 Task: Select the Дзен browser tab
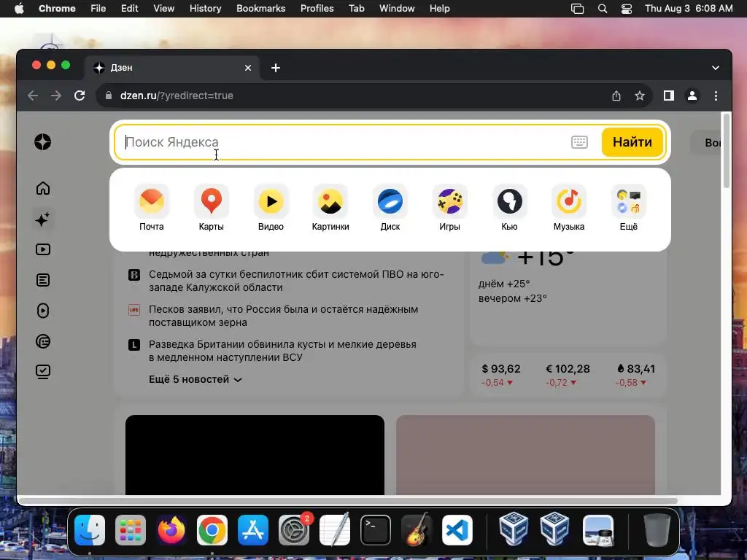point(172,68)
